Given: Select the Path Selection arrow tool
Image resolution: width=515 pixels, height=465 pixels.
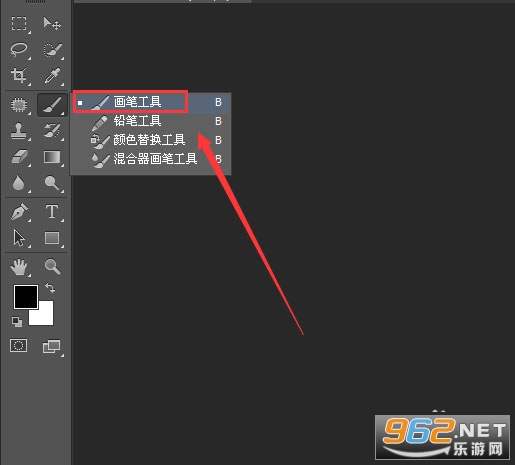Looking at the screenshot, I should point(19,238).
